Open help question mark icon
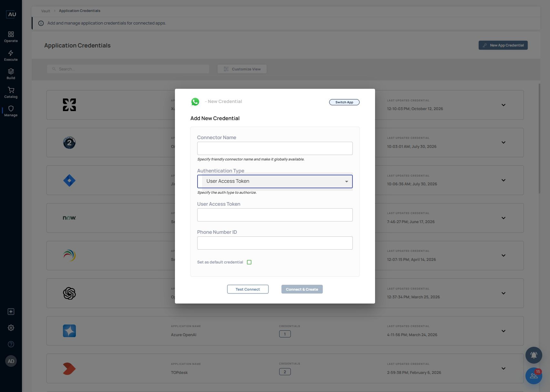Screen dimensions: 550x392 pyautogui.click(x=11, y=344)
